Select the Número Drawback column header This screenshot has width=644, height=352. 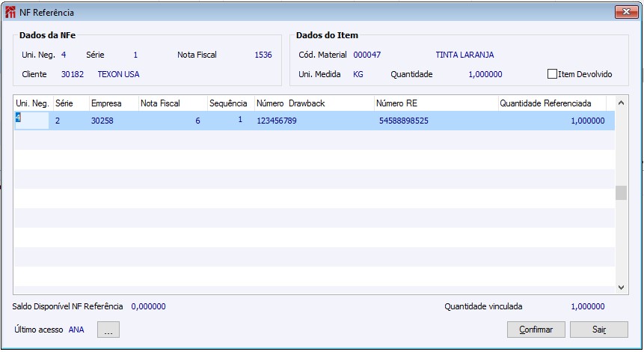pos(314,103)
